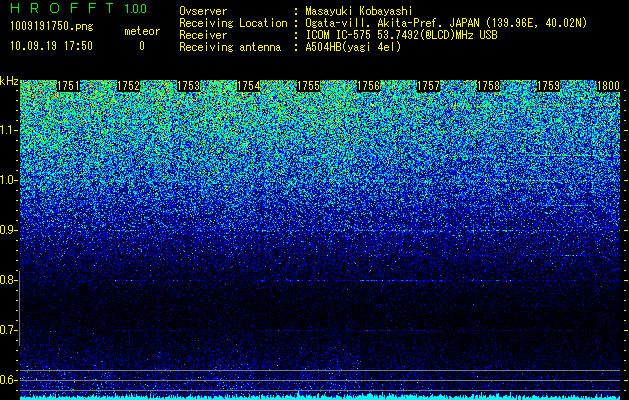Click the 1755 time marker
This screenshot has width=629, height=400.
[308, 86]
